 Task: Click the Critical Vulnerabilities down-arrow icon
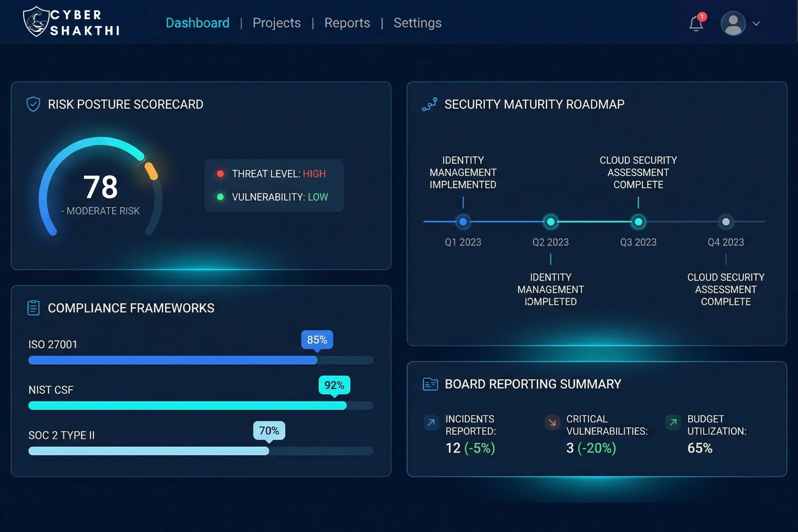[552, 422]
